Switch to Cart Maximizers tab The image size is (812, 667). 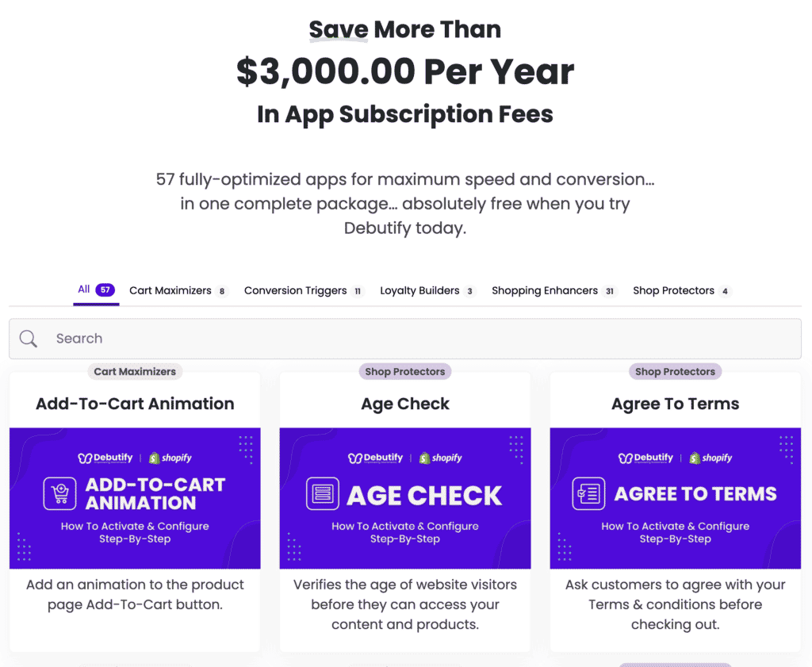[178, 290]
